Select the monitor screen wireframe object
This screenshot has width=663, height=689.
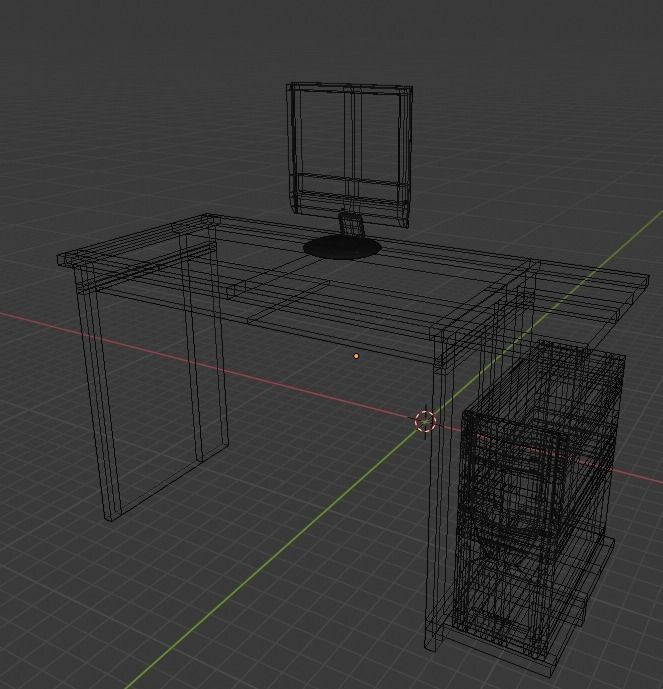click(x=349, y=154)
